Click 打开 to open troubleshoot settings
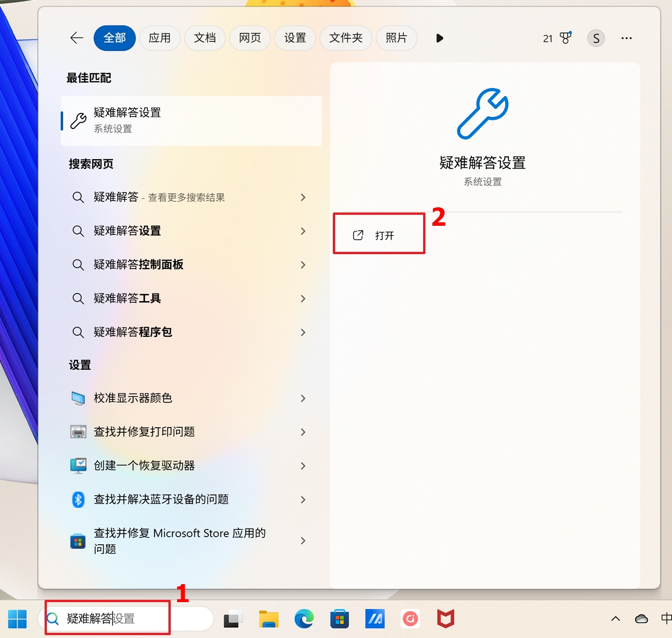The width and height of the screenshot is (672, 638). pyautogui.click(x=379, y=235)
